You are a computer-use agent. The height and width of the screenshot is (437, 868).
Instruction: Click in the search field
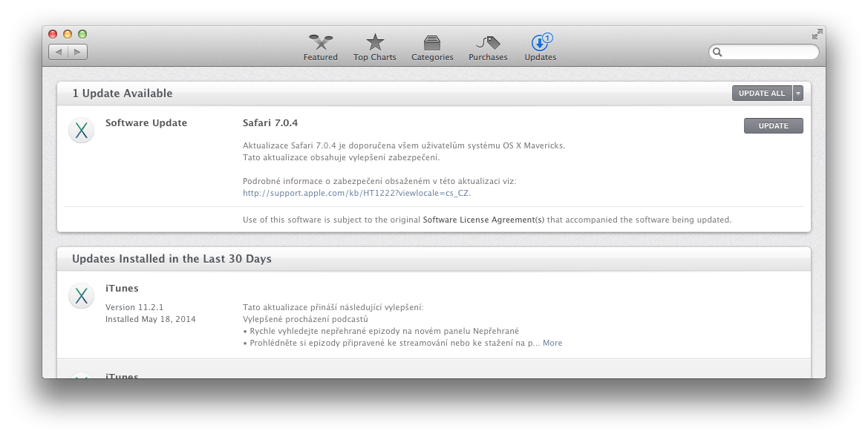click(x=763, y=52)
